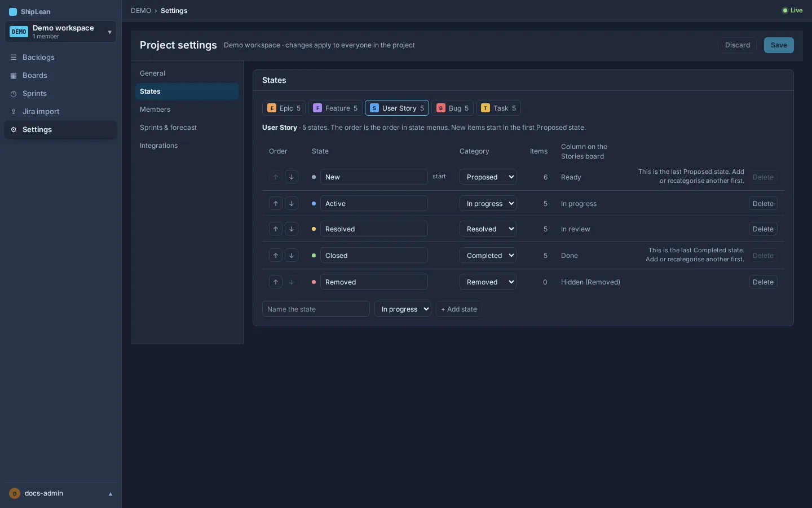Screen dimensions: 812x508
Task: Click the + Add state button
Action: 458,309
